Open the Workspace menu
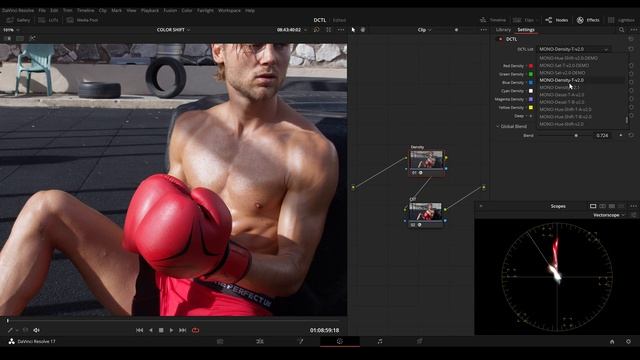The width and height of the screenshot is (640, 360). tap(229, 10)
